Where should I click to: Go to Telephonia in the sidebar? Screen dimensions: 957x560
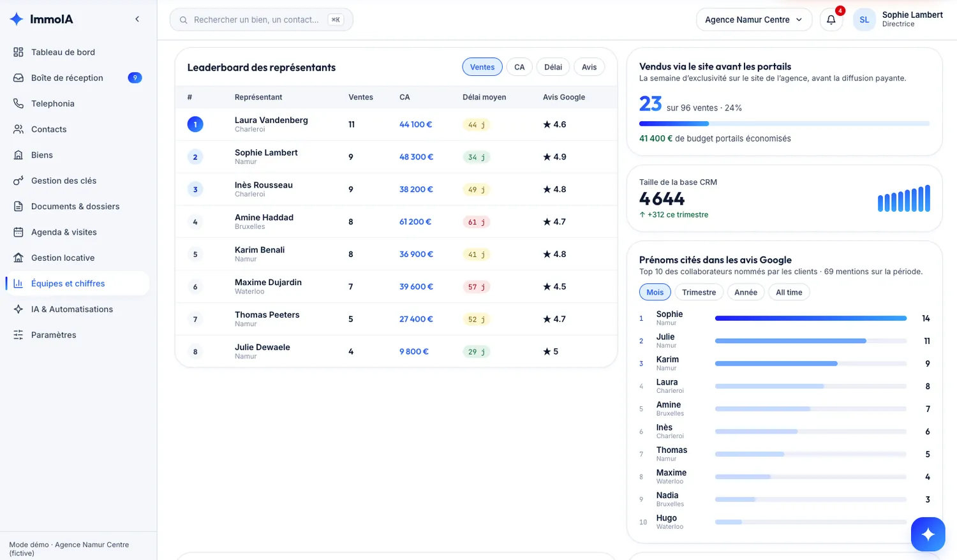click(x=77, y=103)
